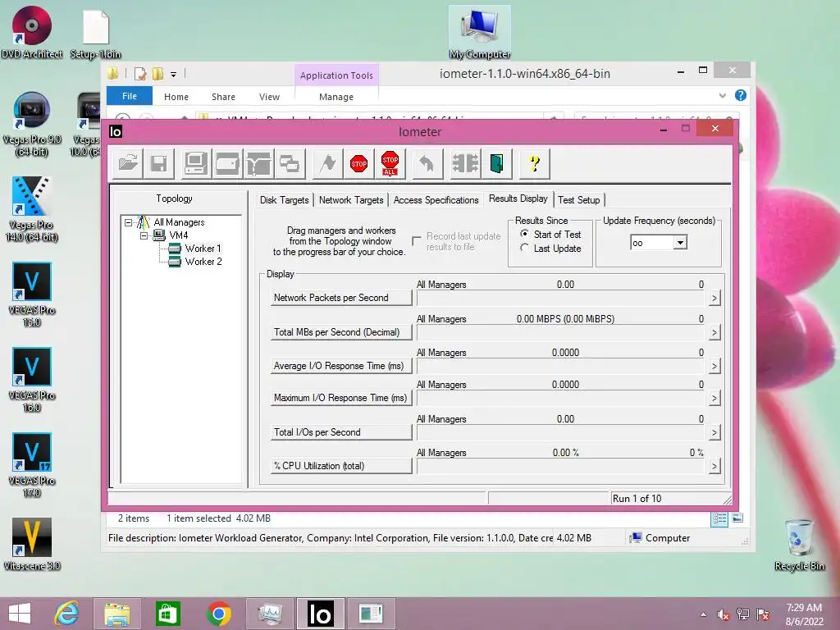The height and width of the screenshot is (630, 840).
Task: Open Google Chrome from taskbar
Action: pos(218,614)
